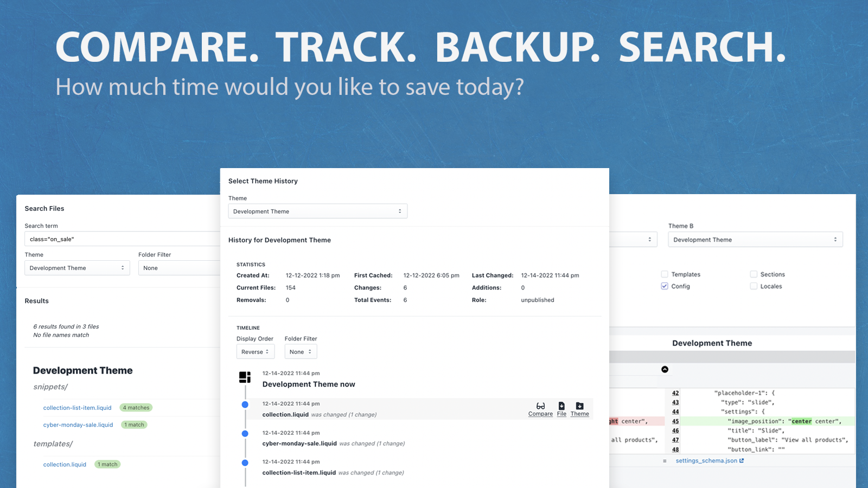Uncheck the Config checkbox
Screen dimensions: 868x488
coord(665,286)
